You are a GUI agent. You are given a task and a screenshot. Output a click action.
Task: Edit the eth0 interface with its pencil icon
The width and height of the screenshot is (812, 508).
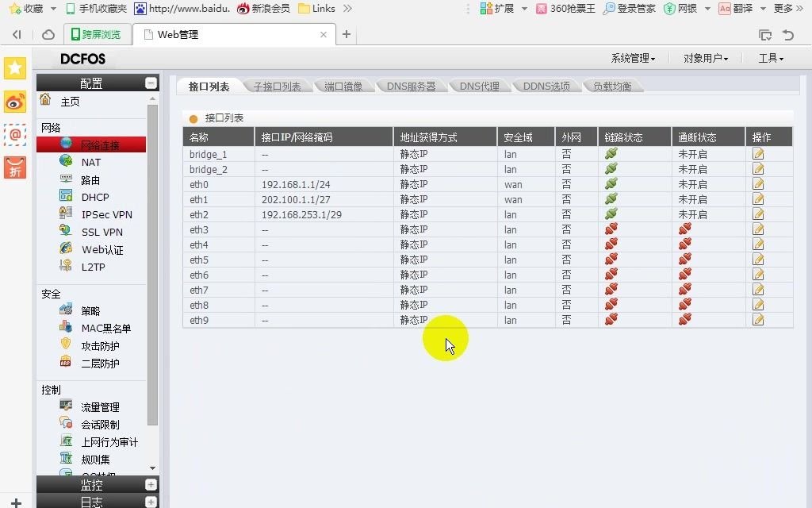[757, 184]
